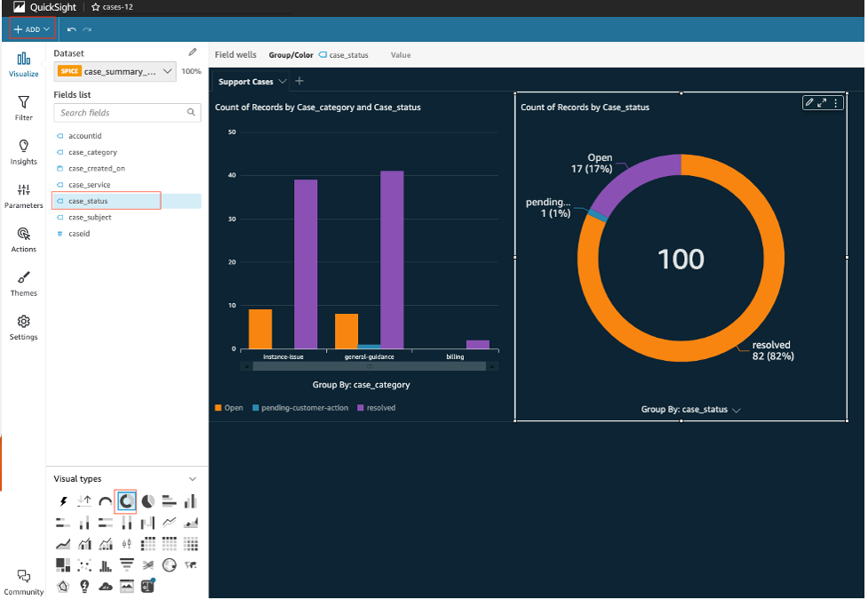Select the Filled map visual type
This screenshot has height=600, width=868.
[190, 564]
